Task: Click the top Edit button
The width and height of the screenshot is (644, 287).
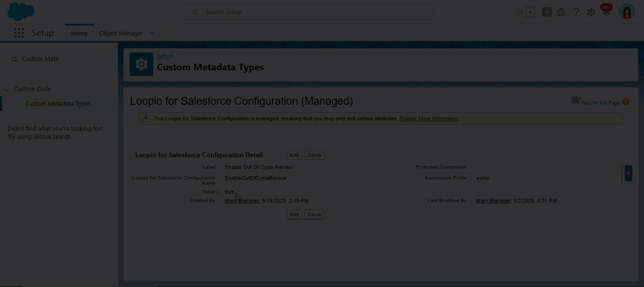Action: (x=294, y=155)
